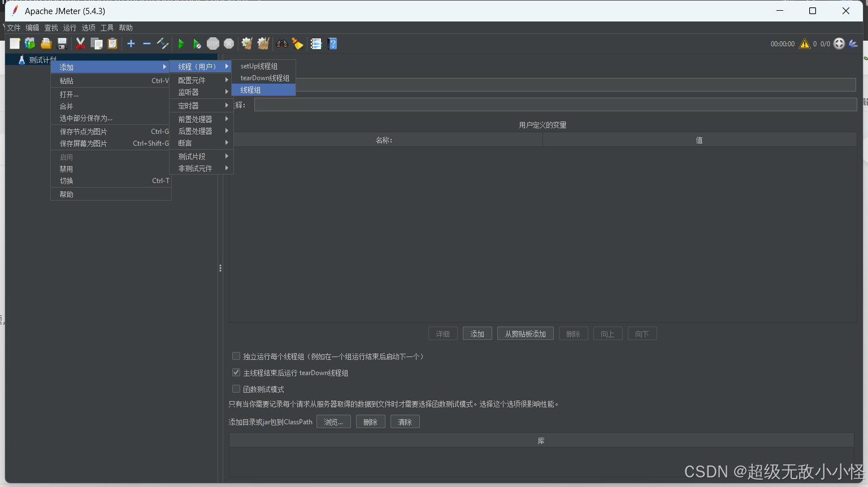The height and width of the screenshot is (487, 868).
Task: Click the Clear All double-broom icon
Action: (x=263, y=44)
